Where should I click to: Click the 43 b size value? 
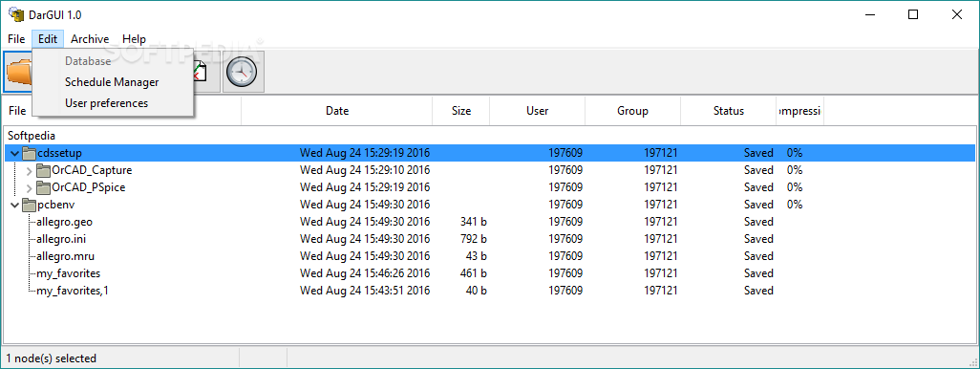(477, 256)
